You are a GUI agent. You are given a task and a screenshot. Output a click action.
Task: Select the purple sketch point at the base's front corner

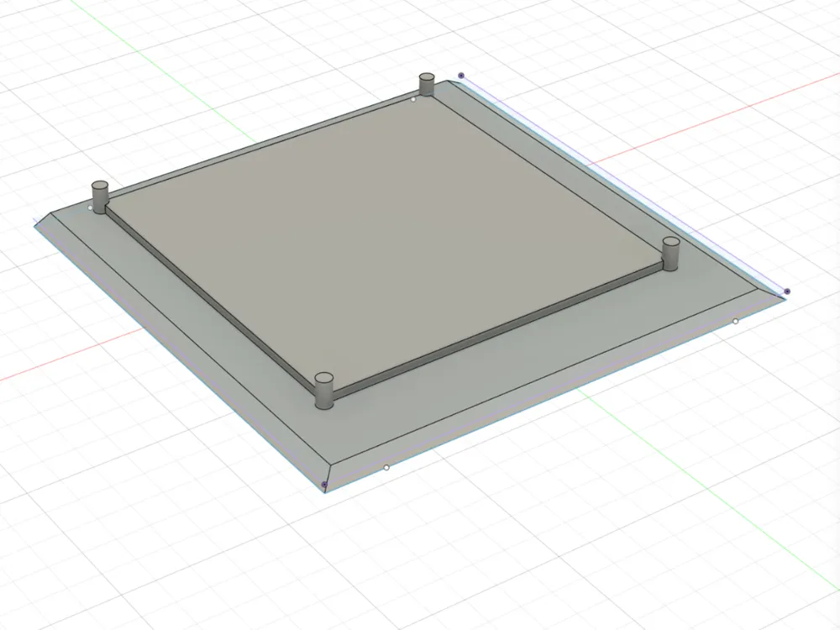324,485
